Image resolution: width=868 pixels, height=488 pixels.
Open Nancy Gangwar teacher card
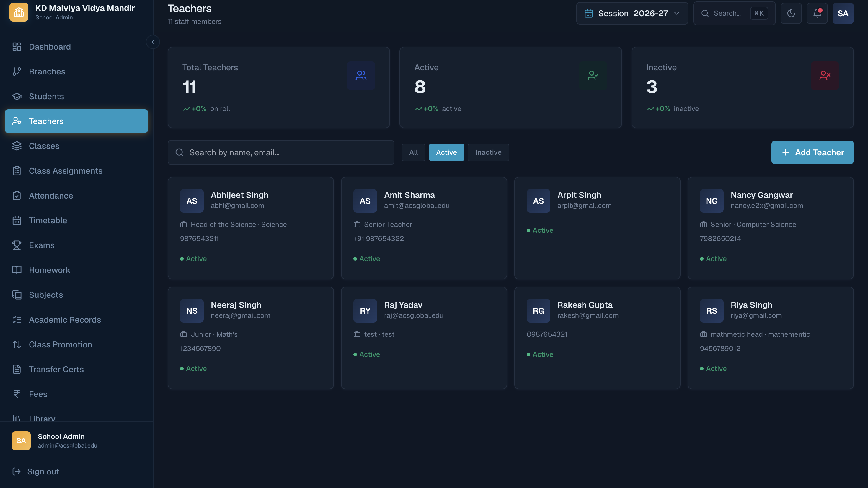click(771, 228)
